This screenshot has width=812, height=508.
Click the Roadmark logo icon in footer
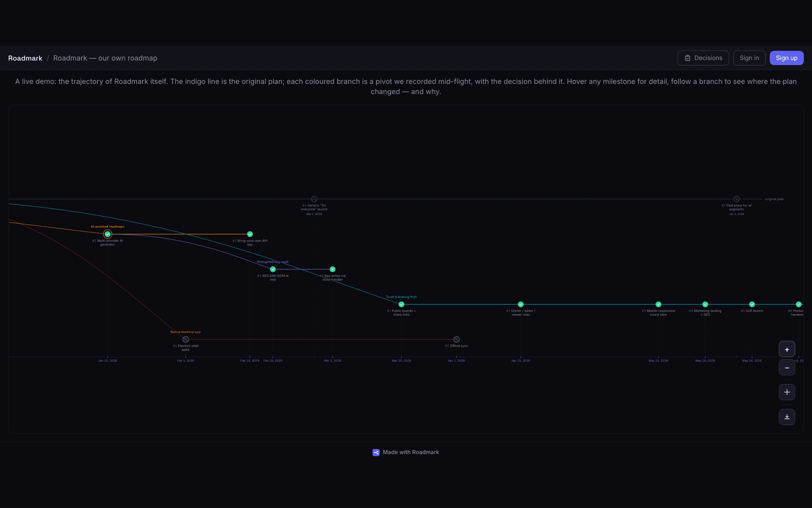376,452
